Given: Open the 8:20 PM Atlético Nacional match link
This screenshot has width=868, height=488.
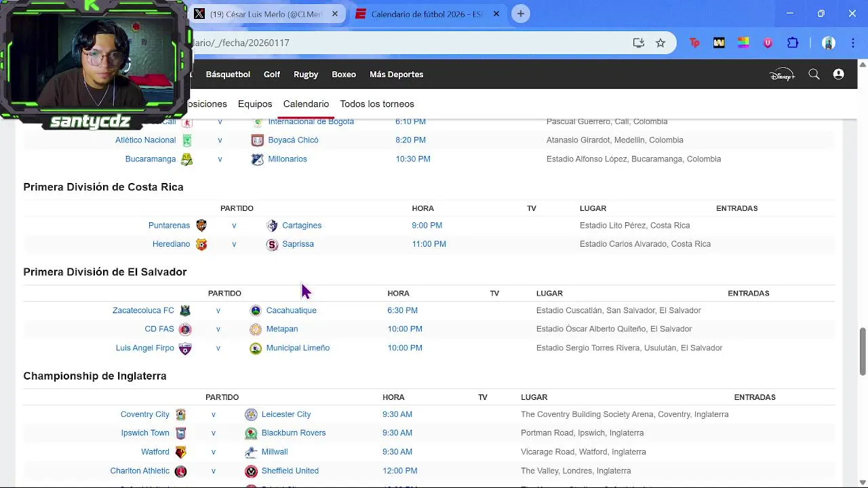Looking at the screenshot, I should click(410, 140).
